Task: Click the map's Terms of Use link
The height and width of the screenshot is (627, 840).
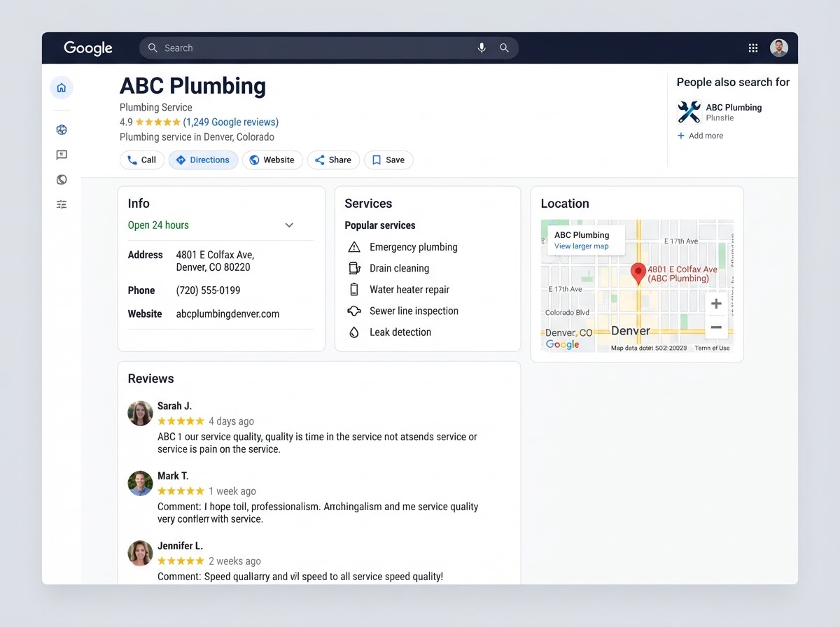Action: pyautogui.click(x=712, y=348)
